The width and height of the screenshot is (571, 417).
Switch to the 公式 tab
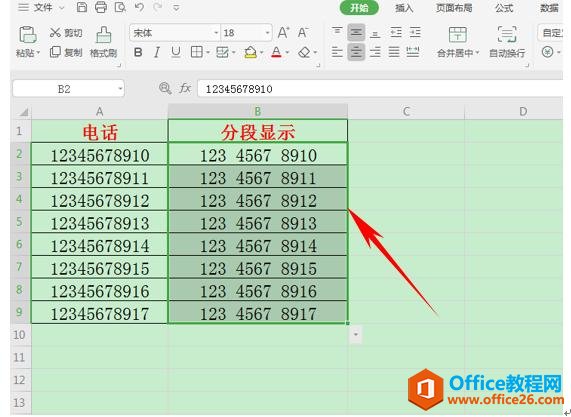coord(504,8)
